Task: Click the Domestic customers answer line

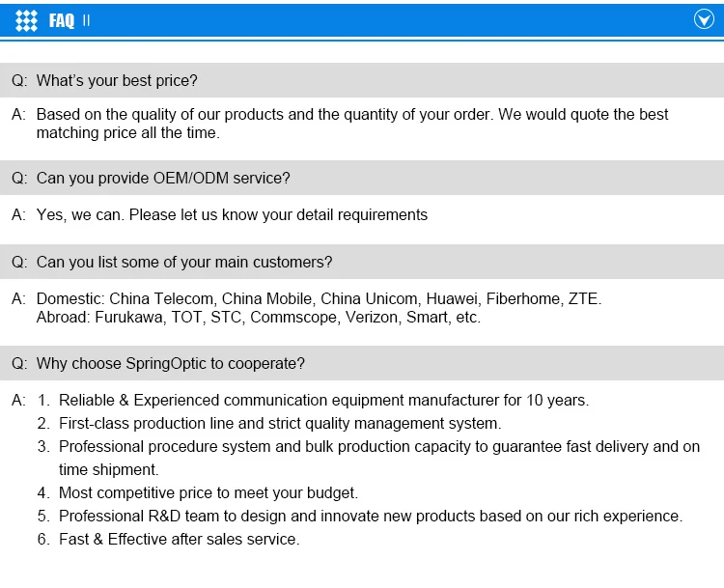Action: pyautogui.click(x=319, y=299)
